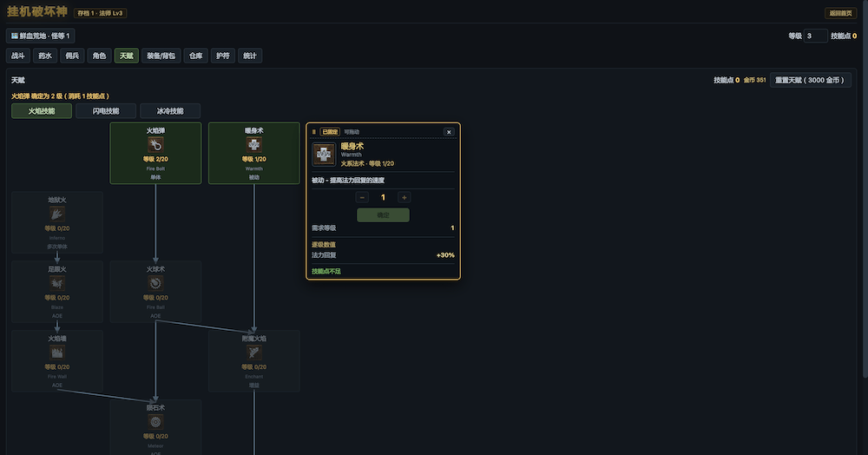Click the 火焰墙 card name text
The image size is (868, 455).
pyautogui.click(x=57, y=338)
